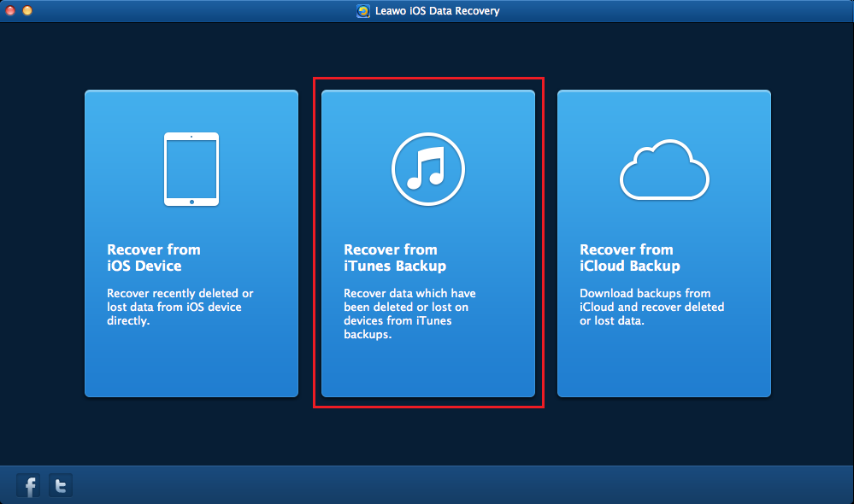Choose the iOS Device recovery card
854x504 pixels.
(x=191, y=359)
